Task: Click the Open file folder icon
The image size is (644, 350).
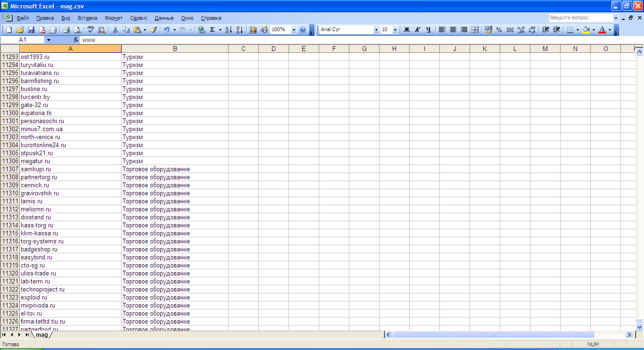Action: 20,30
